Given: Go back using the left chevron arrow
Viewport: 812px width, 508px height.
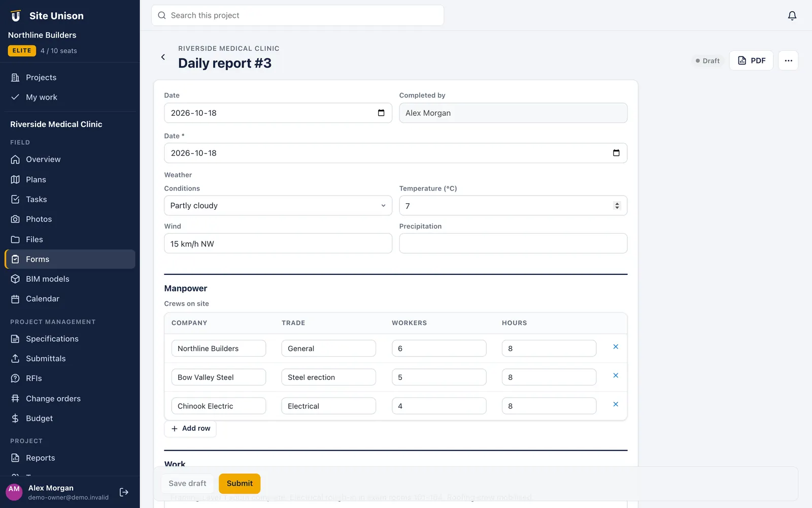Looking at the screenshot, I should coord(163,57).
